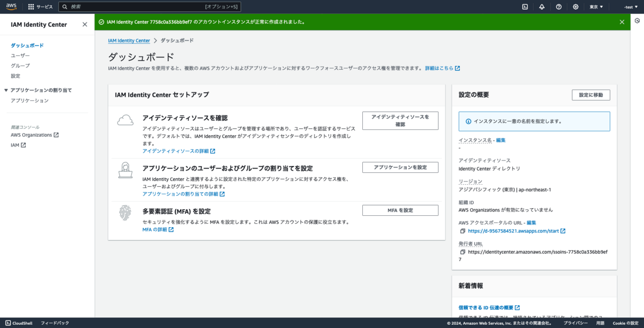Copy the 発行者 URL
The height and width of the screenshot is (328, 644).
tap(463, 251)
